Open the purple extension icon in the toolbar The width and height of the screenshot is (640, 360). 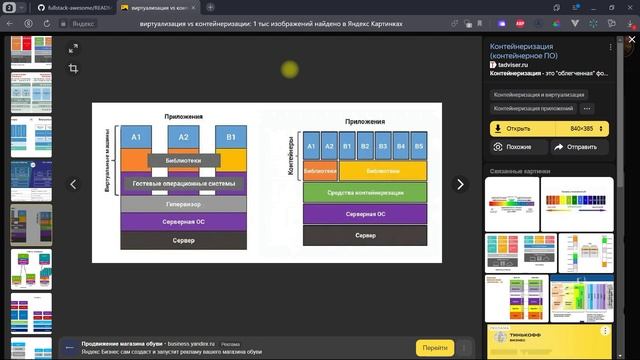(x=502, y=24)
